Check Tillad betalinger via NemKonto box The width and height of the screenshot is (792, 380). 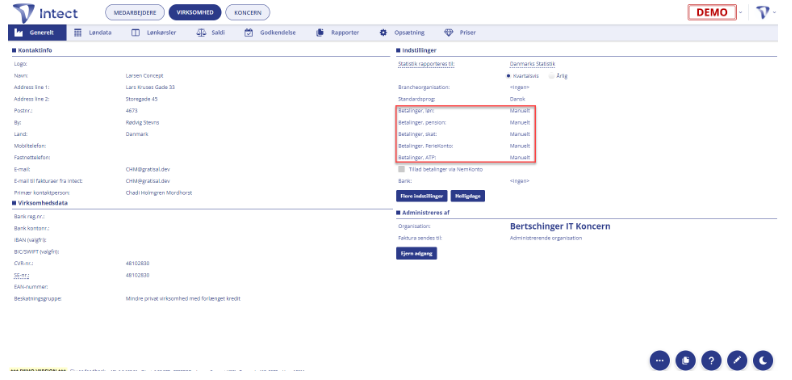point(402,169)
